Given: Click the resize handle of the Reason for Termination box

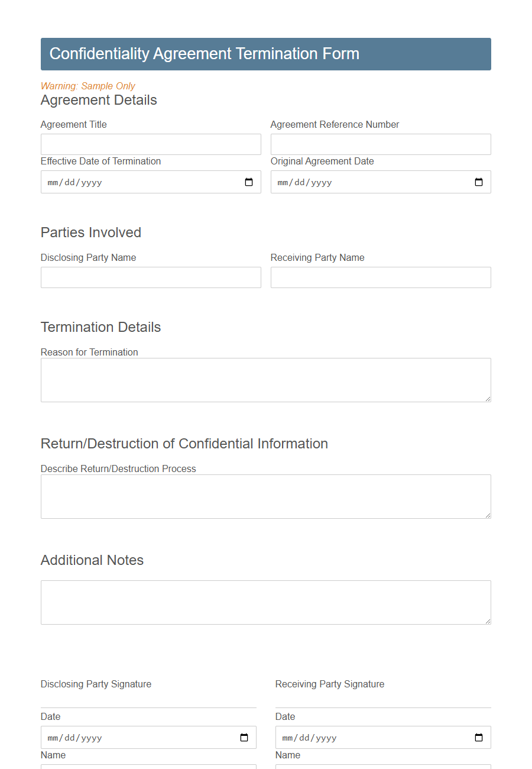Looking at the screenshot, I should point(488,400).
